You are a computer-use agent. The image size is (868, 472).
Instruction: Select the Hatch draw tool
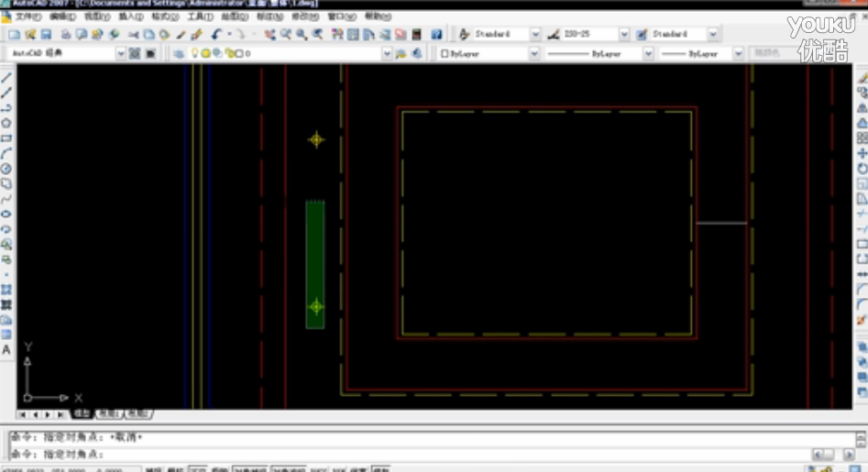point(6,290)
